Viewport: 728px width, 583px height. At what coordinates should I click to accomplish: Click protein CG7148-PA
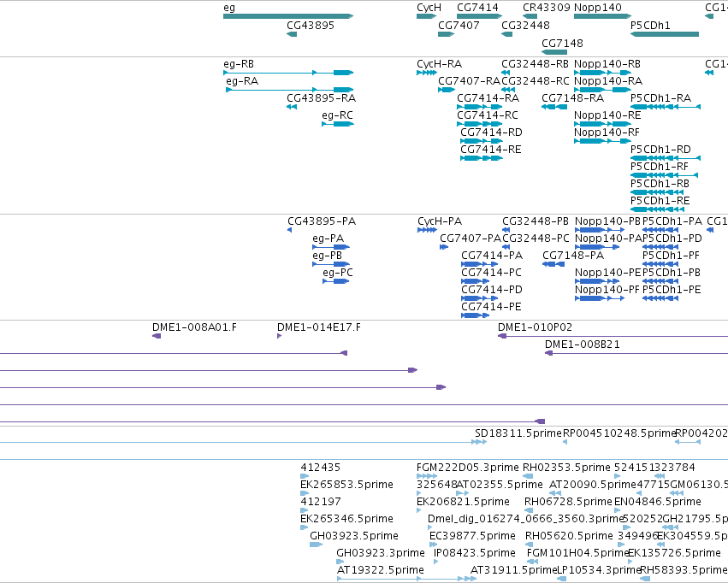pyautogui.click(x=573, y=256)
